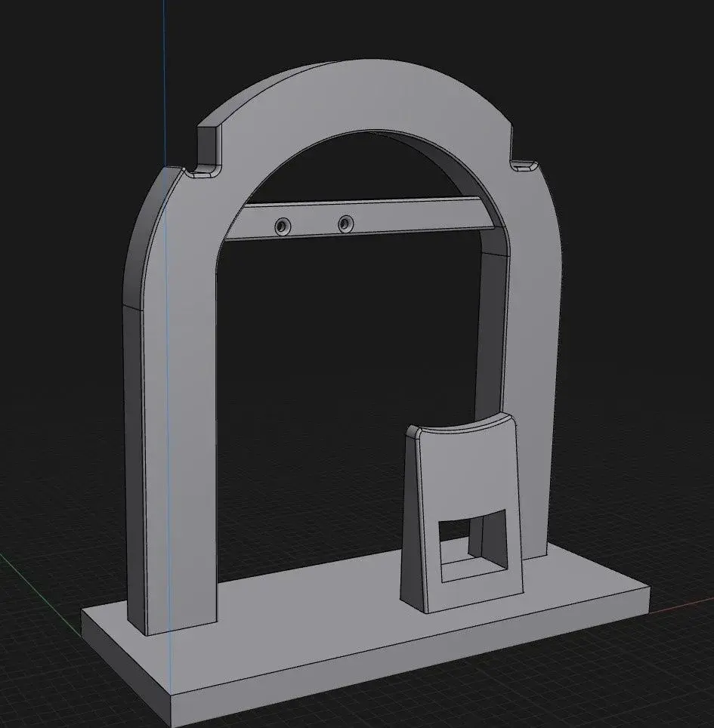Image resolution: width=714 pixels, height=728 pixels.
Task: Select the curved top edge of the small stand
Action: 460,424
